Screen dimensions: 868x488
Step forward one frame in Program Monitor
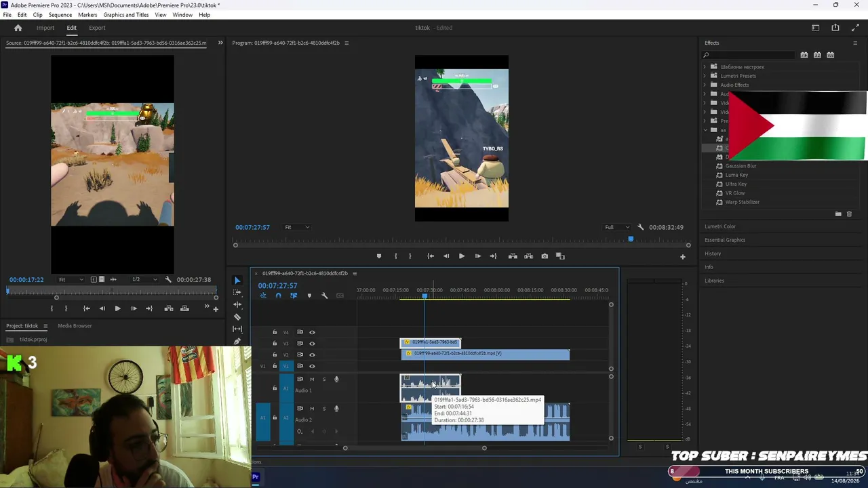click(x=477, y=256)
